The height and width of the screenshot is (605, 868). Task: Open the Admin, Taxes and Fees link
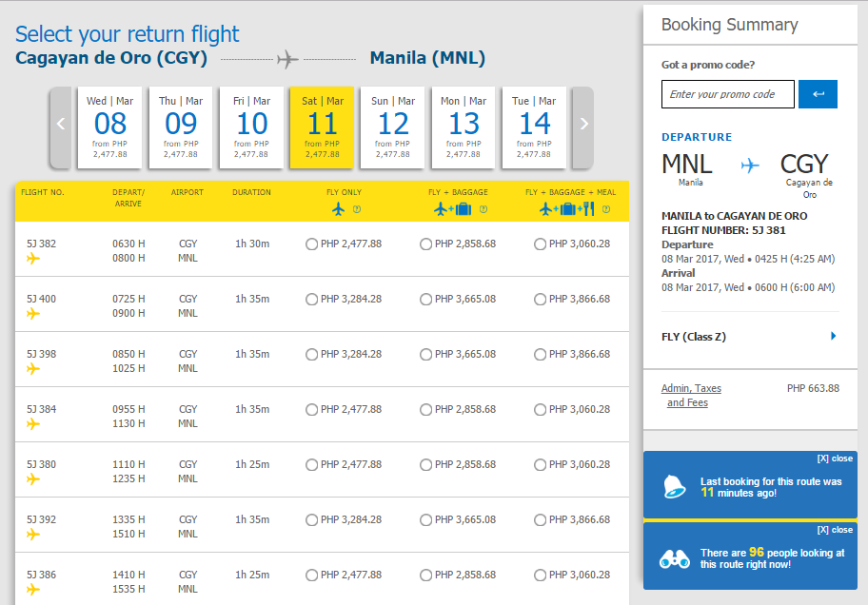point(694,395)
